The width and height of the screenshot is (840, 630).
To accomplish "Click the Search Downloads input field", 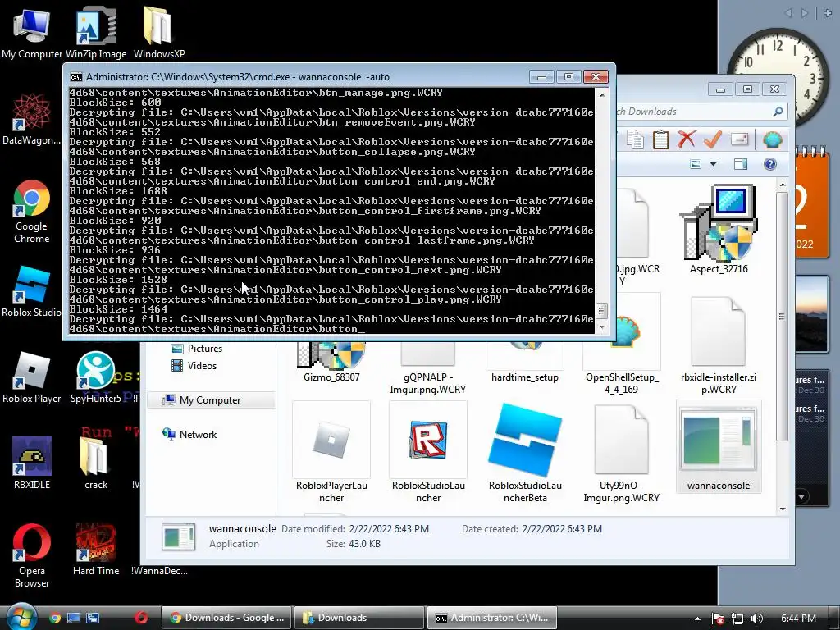I will [694, 112].
